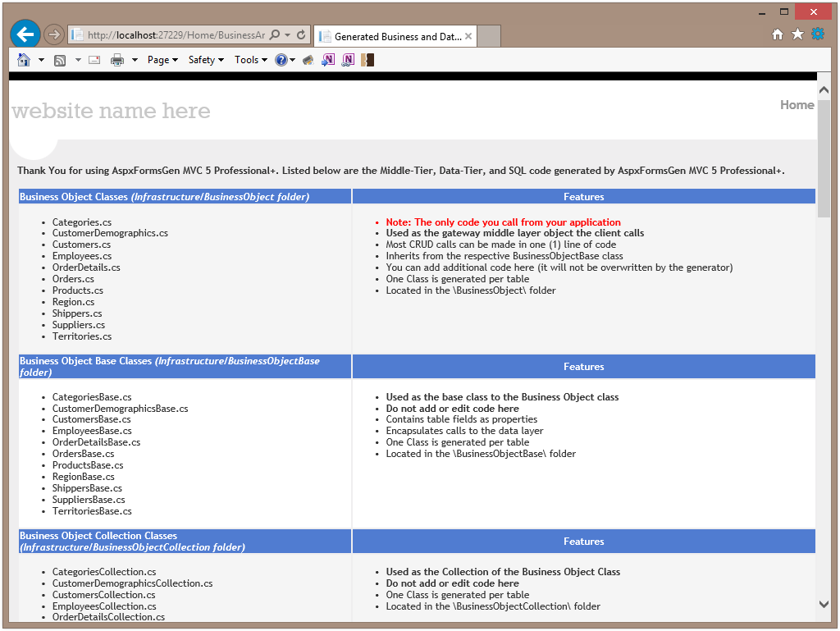
Task: Click the scrollbar down arrow
Action: click(x=824, y=604)
